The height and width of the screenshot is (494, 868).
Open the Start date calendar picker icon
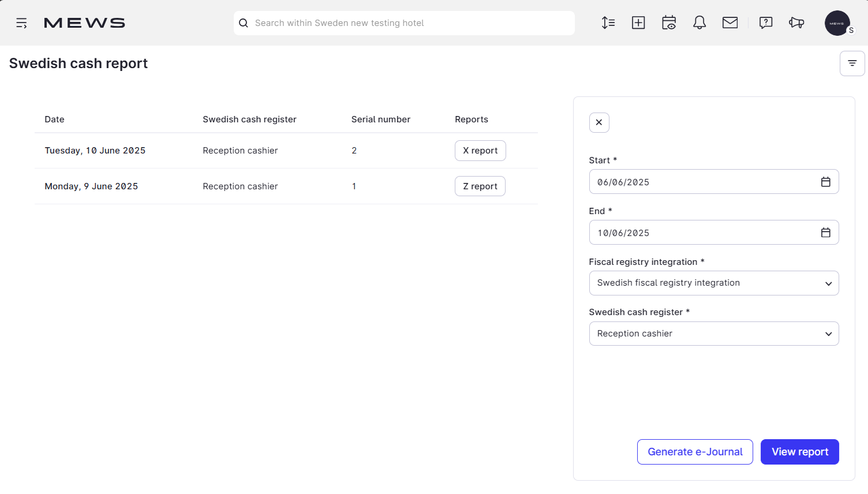[826, 182]
